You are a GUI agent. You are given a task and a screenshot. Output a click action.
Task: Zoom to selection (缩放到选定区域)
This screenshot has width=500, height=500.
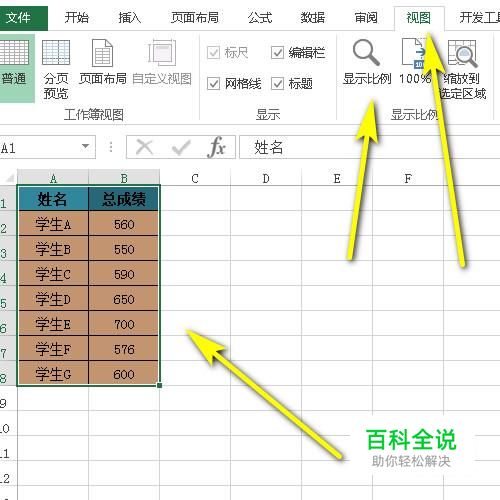click(x=463, y=69)
